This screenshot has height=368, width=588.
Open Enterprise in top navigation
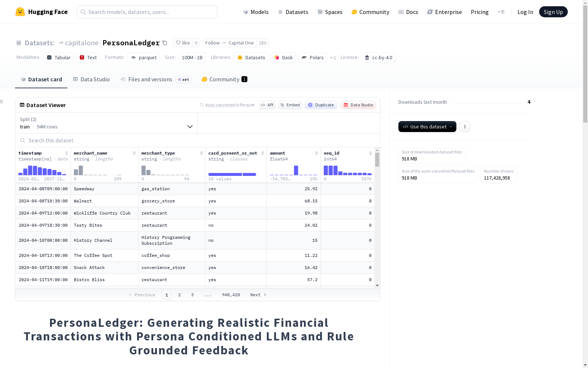445,12
